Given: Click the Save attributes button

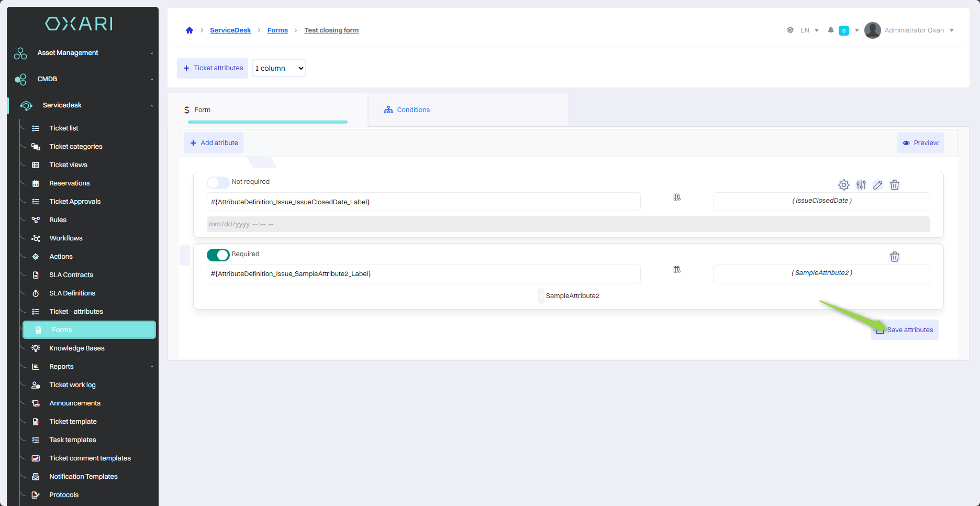Looking at the screenshot, I should click(x=905, y=330).
